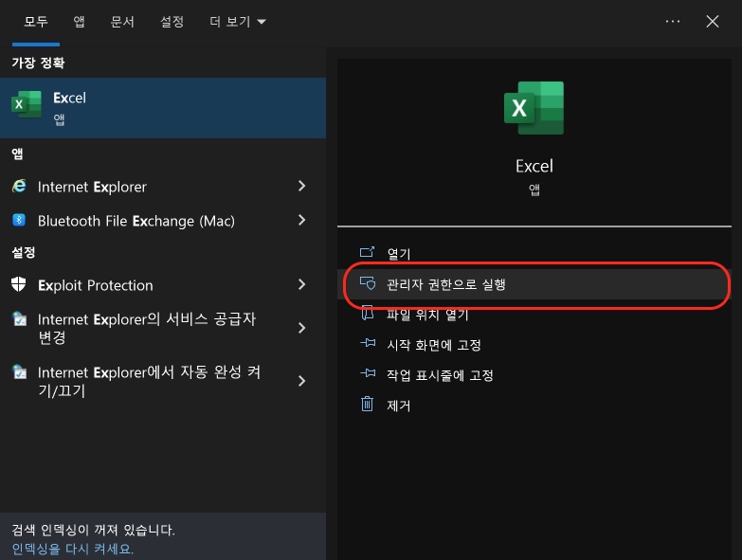The height and width of the screenshot is (560, 742).
Task: Click the Exploit Protection shield icon
Action: point(18,284)
